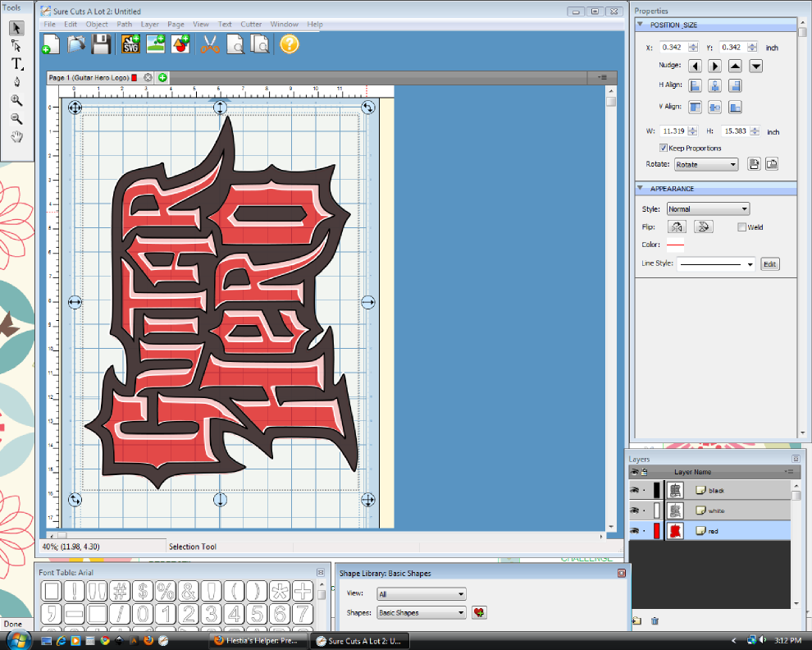Nudge selection right
The image size is (812, 650).
(714, 66)
